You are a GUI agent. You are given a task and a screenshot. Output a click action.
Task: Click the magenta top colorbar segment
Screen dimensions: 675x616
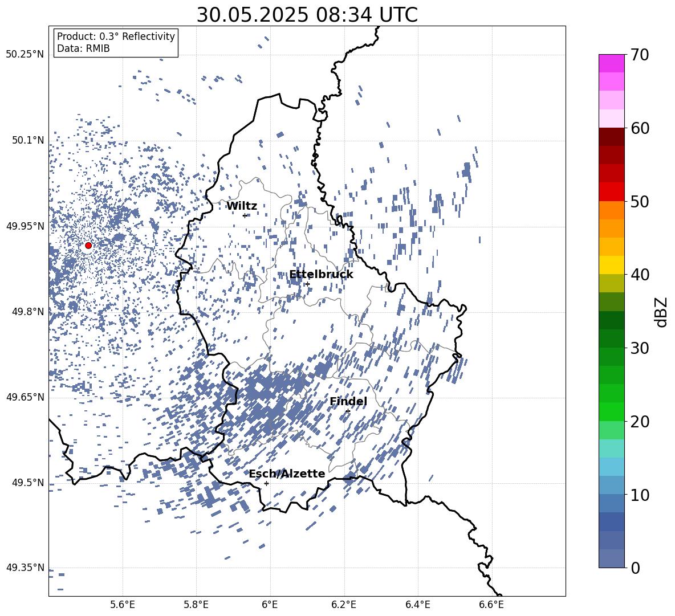click(612, 63)
